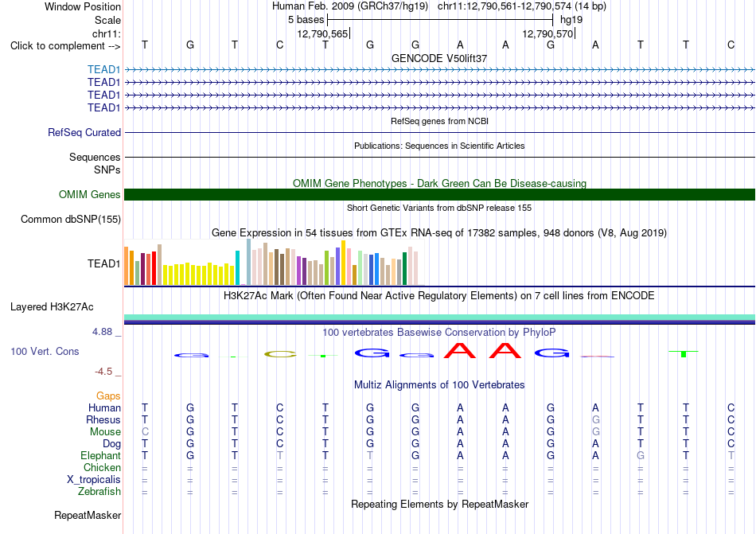Select the 'Human' alignment species label
This screenshot has width=756, height=534.
pos(104,407)
